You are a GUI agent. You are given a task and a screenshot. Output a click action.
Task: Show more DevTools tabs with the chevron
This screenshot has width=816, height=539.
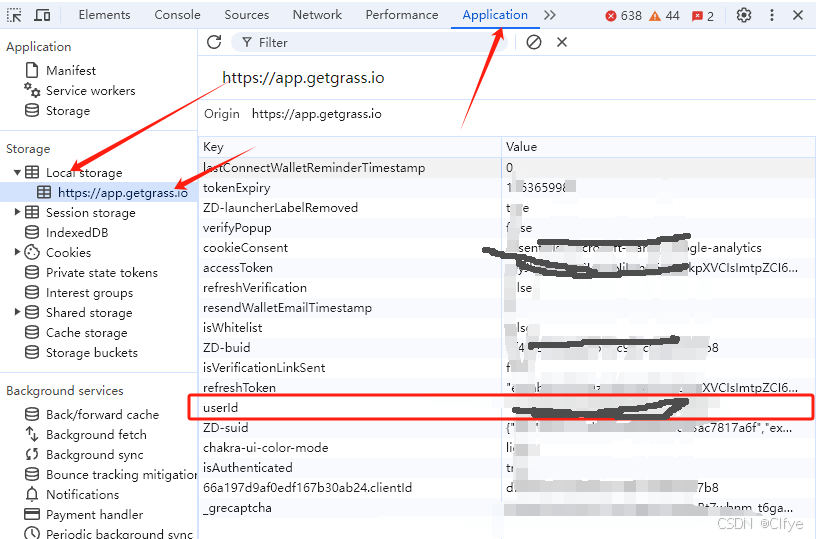tap(550, 15)
